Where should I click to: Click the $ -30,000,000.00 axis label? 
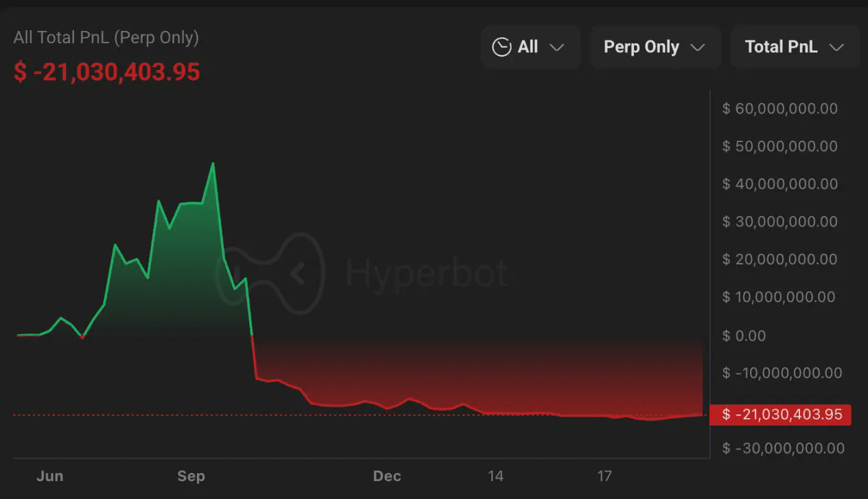tap(784, 448)
